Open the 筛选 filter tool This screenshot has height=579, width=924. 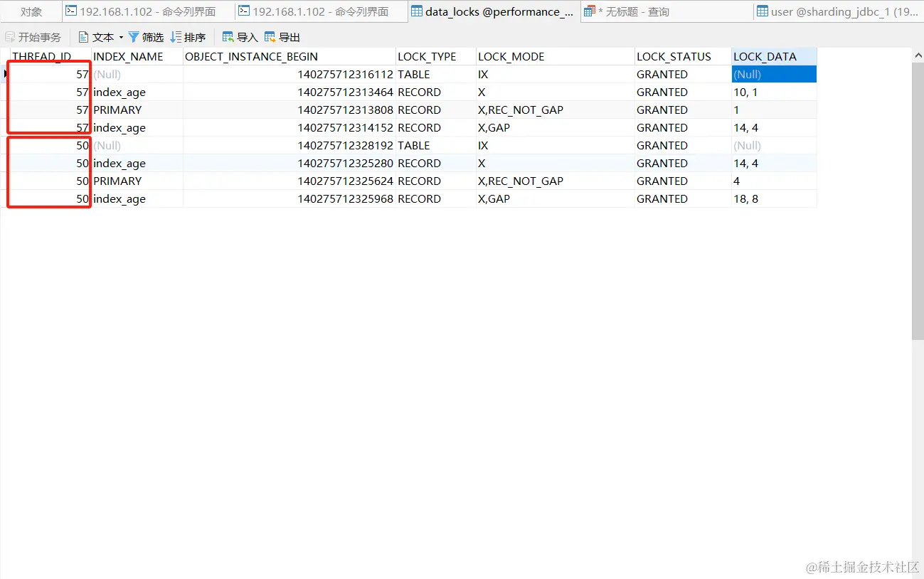[146, 37]
